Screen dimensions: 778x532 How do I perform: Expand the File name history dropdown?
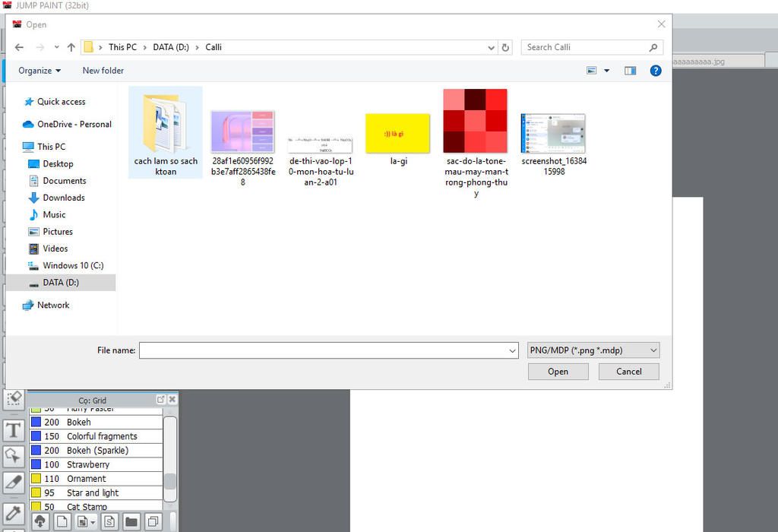pyautogui.click(x=513, y=350)
